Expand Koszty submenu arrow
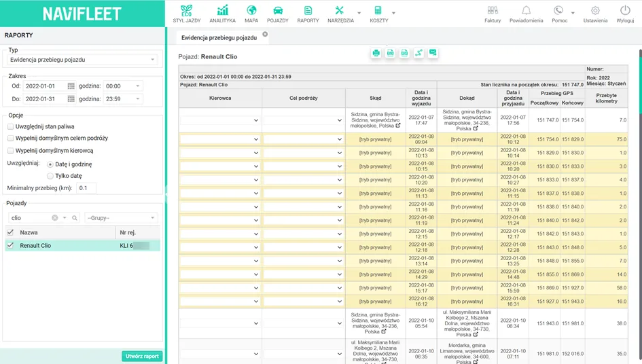 [393, 13]
